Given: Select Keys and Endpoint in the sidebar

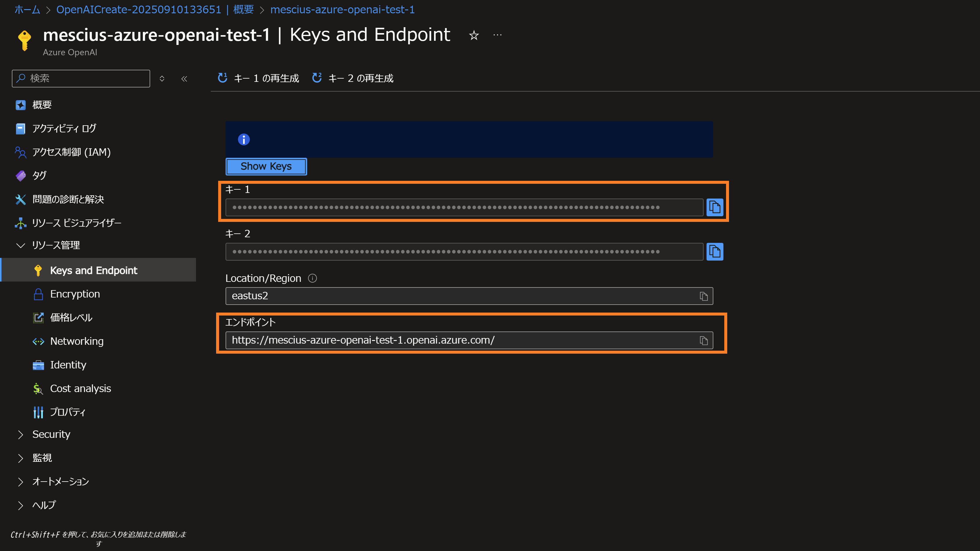Looking at the screenshot, I should (98, 270).
